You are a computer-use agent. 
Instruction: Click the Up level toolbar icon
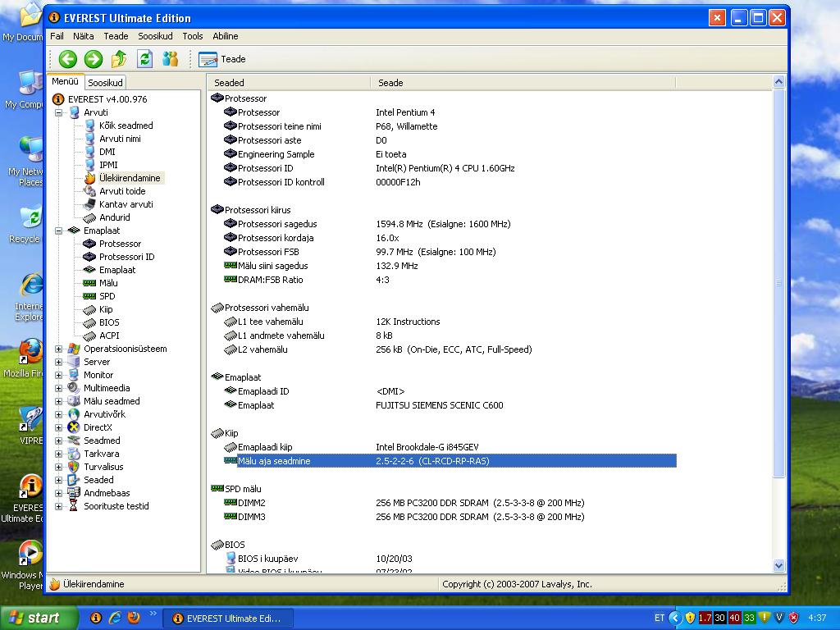119,59
